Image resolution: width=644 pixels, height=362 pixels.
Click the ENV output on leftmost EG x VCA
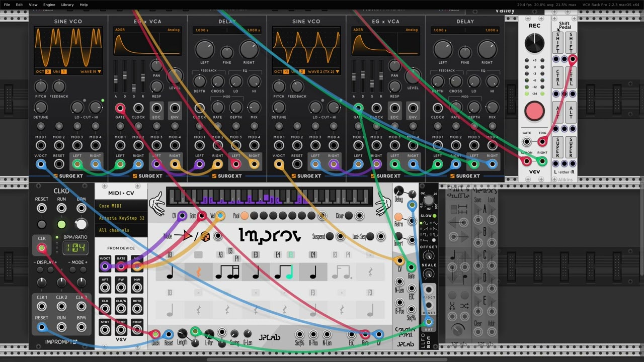click(175, 108)
